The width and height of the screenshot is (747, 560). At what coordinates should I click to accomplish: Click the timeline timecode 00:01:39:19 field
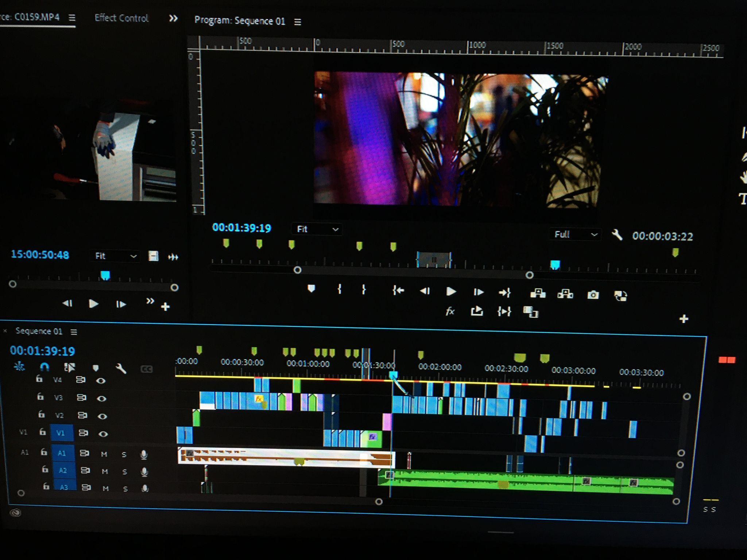(42, 351)
